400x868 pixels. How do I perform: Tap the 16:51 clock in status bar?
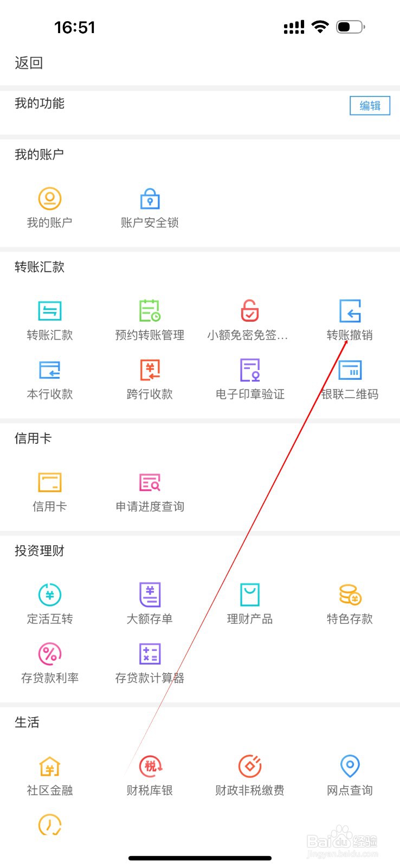tap(75, 27)
